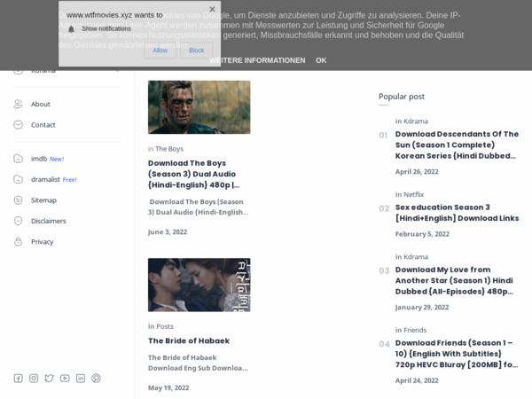Screen dimensions: 532x399
Task: Open the Instagram social icon
Action: (x=34, y=378)
